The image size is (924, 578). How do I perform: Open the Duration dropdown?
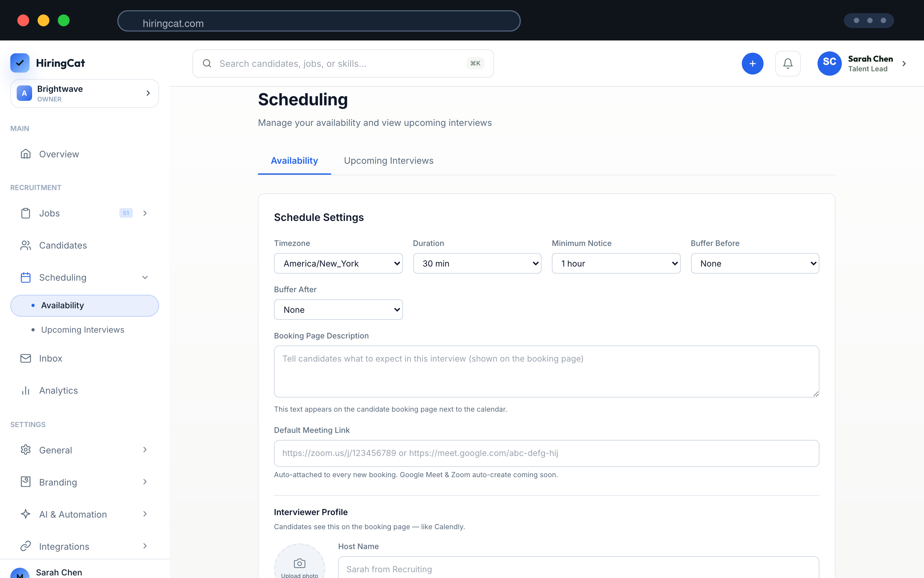pyautogui.click(x=477, y=263)
